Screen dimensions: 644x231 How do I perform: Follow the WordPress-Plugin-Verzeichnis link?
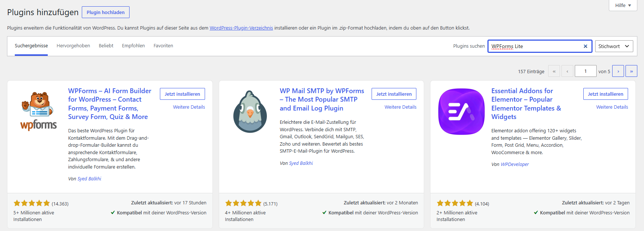coord(241,28)
